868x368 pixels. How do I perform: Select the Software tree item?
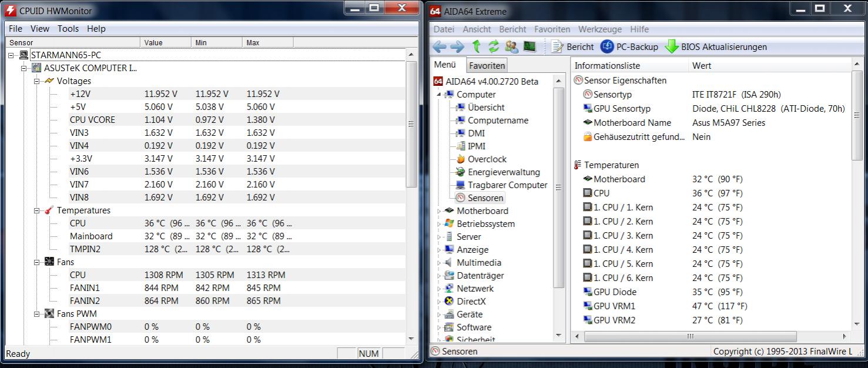[474, 327]
